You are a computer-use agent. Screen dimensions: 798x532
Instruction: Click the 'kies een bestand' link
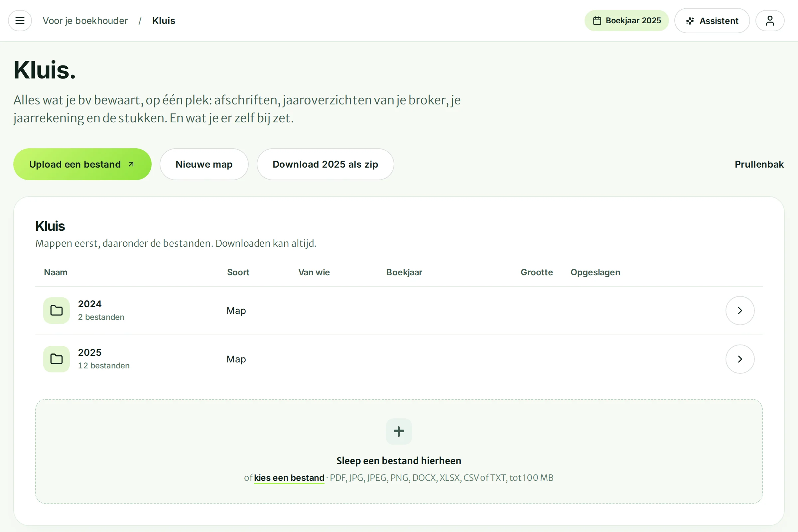tap(289, 478)
